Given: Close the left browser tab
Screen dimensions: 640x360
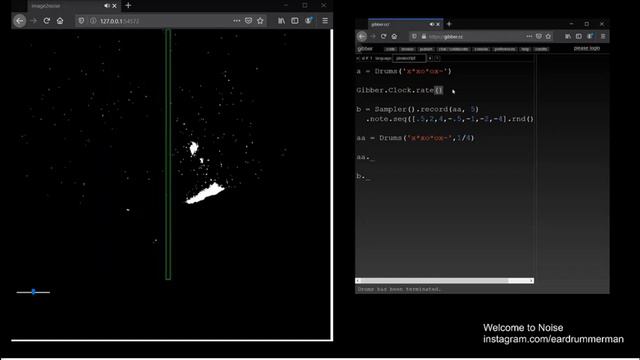Looking at the screenshot, I should tap(114, 6).
